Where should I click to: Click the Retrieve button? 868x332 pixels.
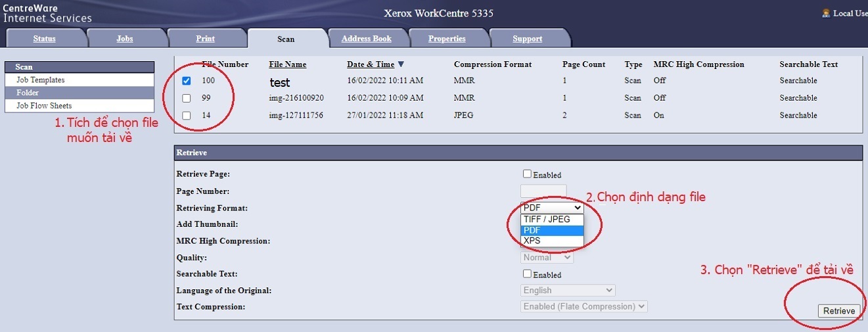tap(839, 311)
